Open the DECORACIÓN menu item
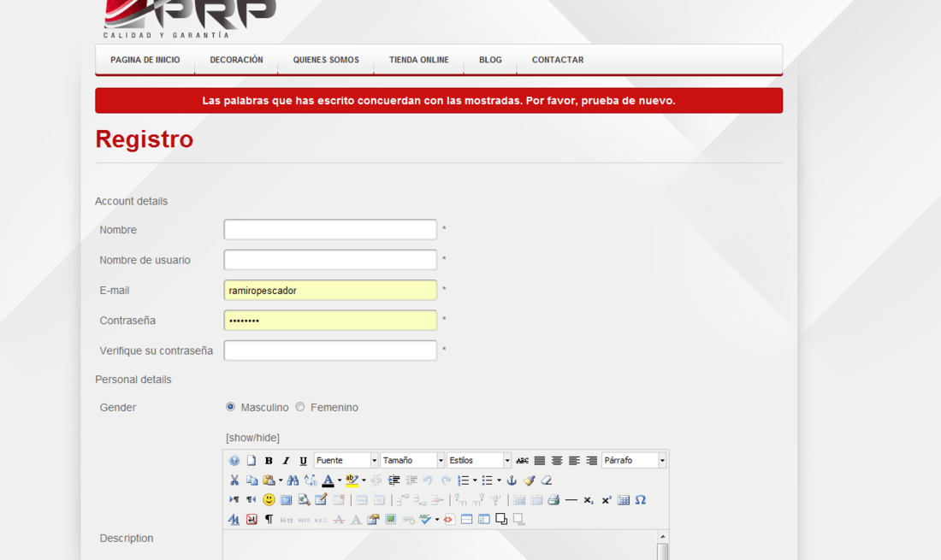The image size is (941, 560). (x=236, y=60)
